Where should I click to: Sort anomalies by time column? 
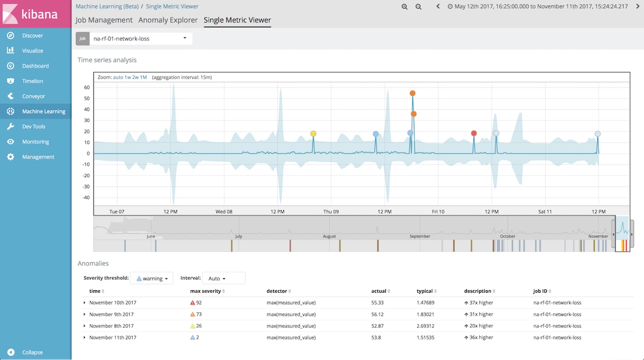point(96,291)
